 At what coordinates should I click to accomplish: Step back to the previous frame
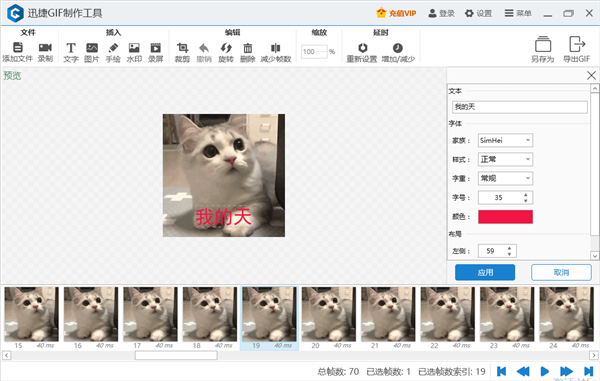click(x=523, y=371)
